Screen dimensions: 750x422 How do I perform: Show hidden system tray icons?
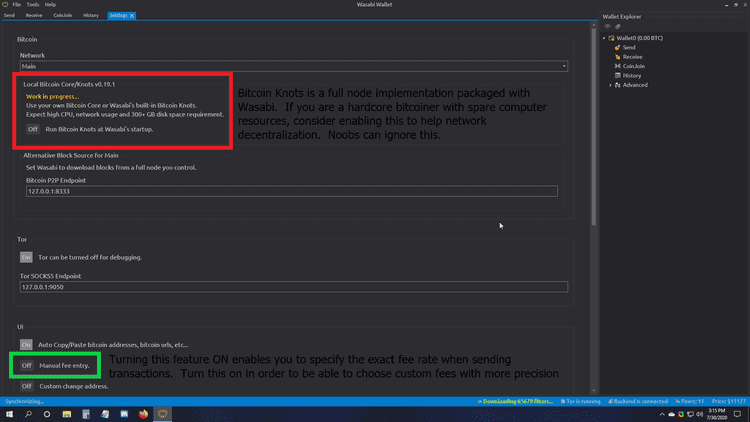pos(662,414)
